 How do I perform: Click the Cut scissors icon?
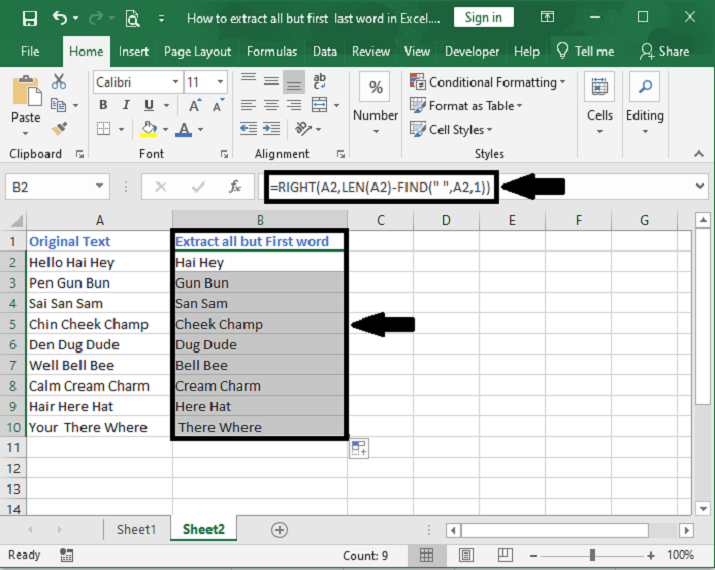click(x=59, y=82)
